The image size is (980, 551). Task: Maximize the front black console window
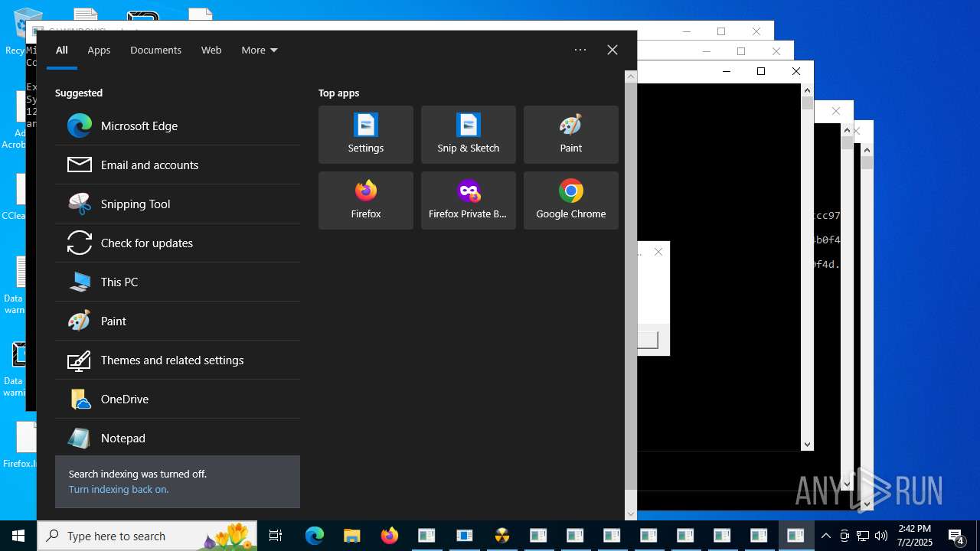760,71
